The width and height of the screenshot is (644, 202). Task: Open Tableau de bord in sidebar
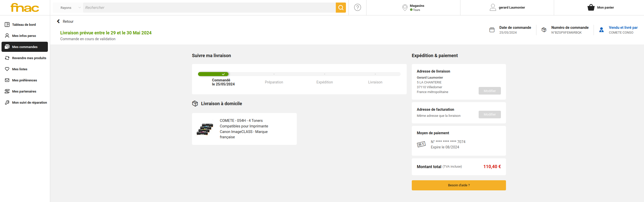tap(24, 25)
